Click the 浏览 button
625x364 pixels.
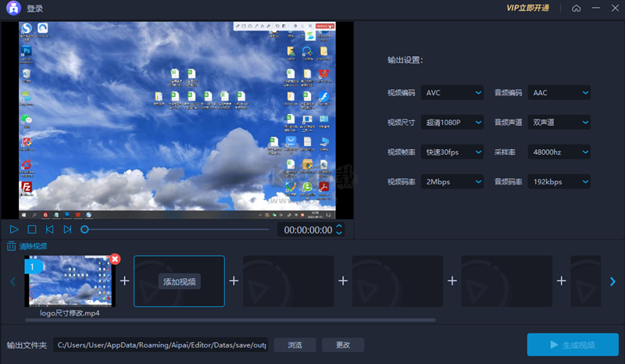[295, 344]
